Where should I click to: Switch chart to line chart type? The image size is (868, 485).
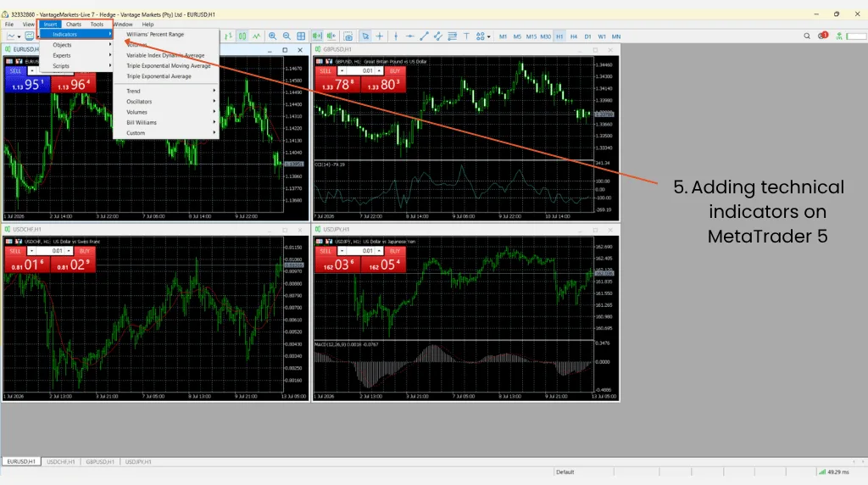pos(257,36)
